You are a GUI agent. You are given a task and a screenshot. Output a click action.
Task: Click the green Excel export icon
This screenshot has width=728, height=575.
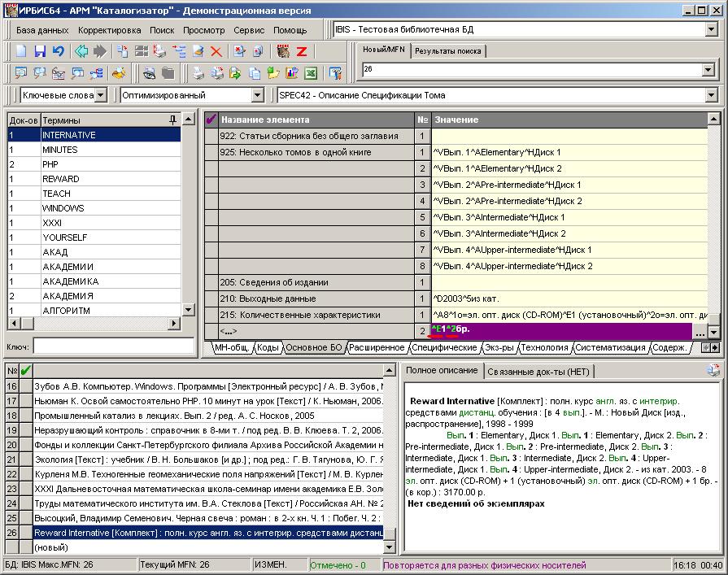click(x=310, y=73)
